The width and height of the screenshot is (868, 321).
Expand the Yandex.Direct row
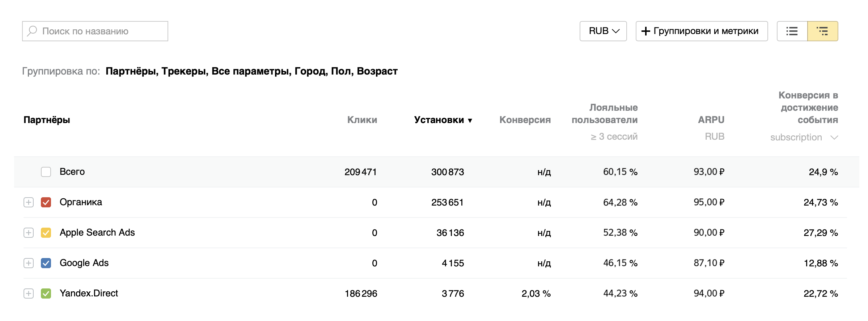pyautogui.click(x=29, y=293)
